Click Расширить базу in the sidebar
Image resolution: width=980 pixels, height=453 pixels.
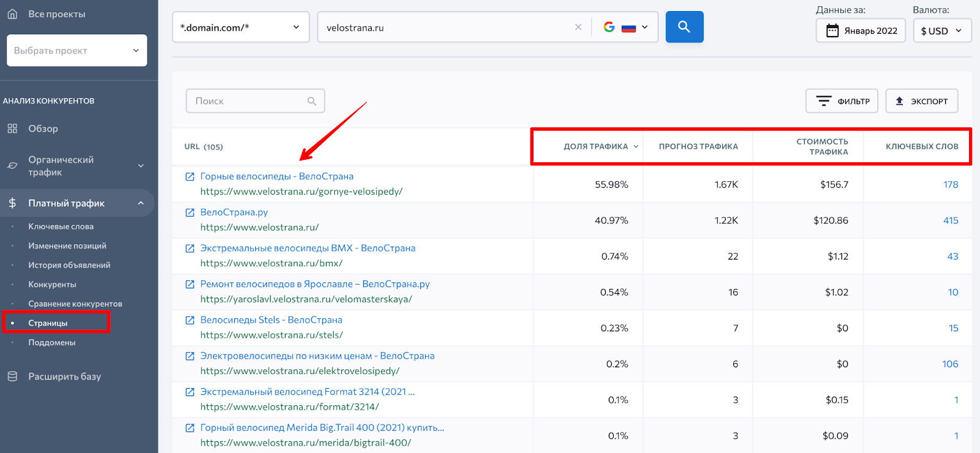(x=64, y=376)
